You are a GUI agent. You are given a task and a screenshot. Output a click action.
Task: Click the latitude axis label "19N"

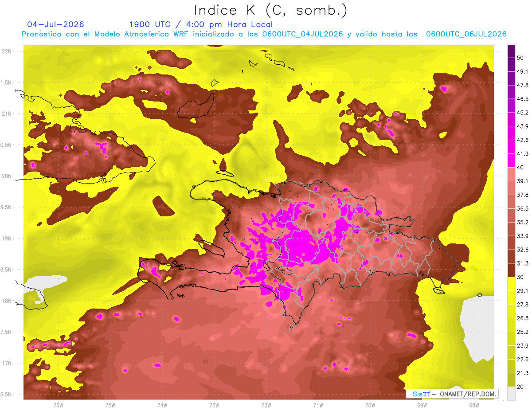pyautogui.click(x=7, y=239)
